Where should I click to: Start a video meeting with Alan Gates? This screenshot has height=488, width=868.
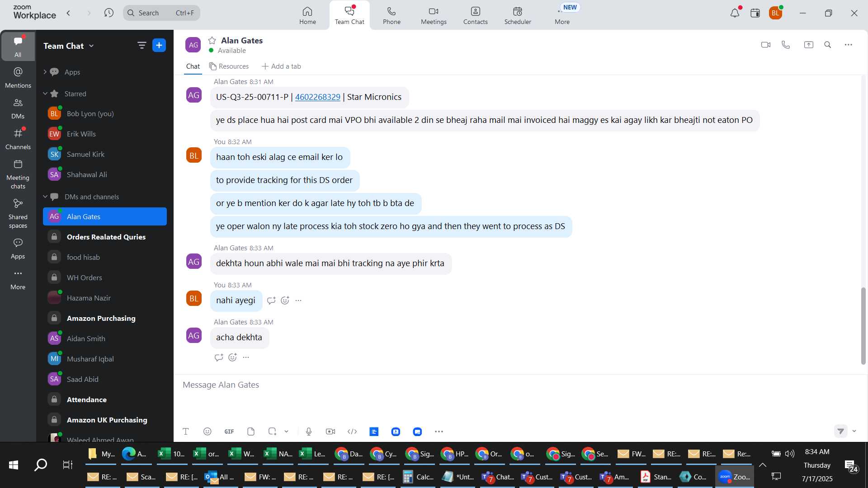click(x=765, y=45)
